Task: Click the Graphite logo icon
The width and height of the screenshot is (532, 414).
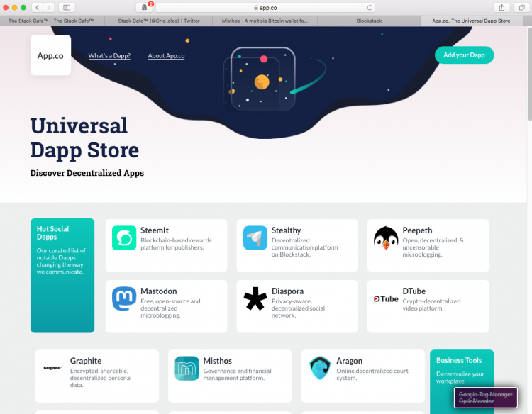Action: click(x=53, y=368)
